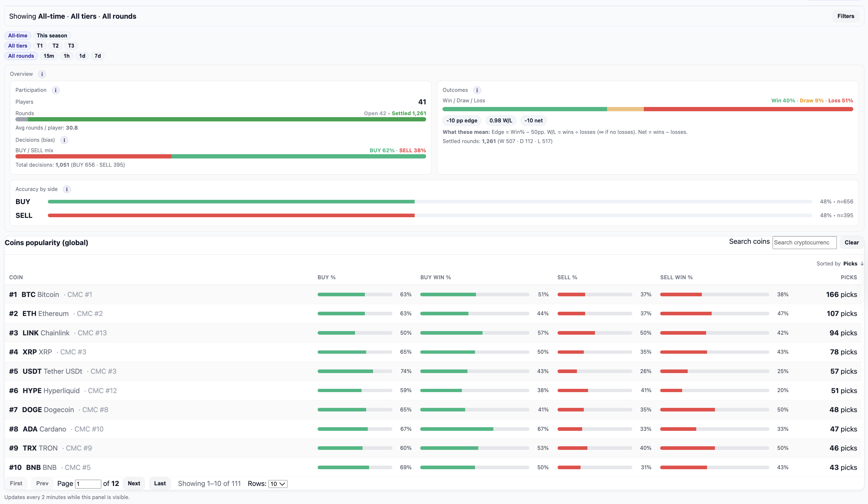Open the Participation info icon
868x504 pixels.
tap(55, 90)
